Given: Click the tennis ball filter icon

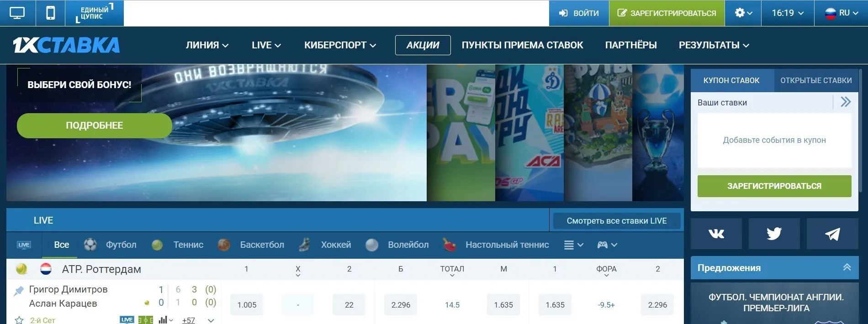Looking at the screenshot, I should (157, 245).
